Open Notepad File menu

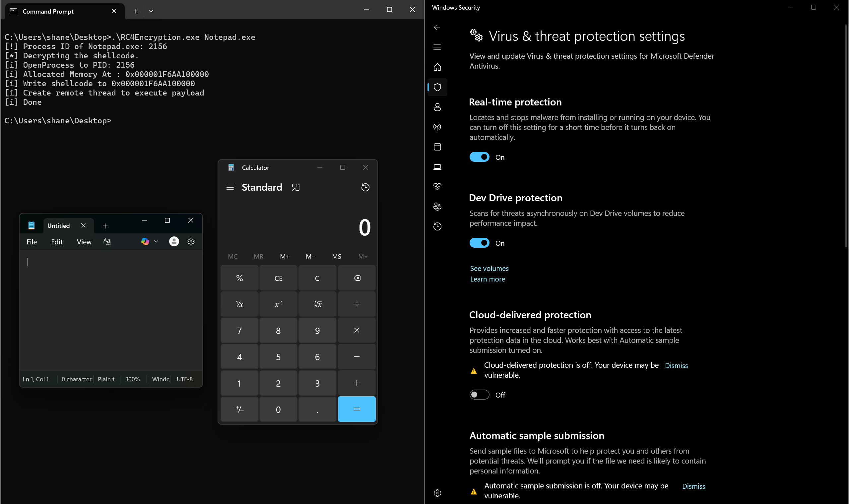pos(32,242)
